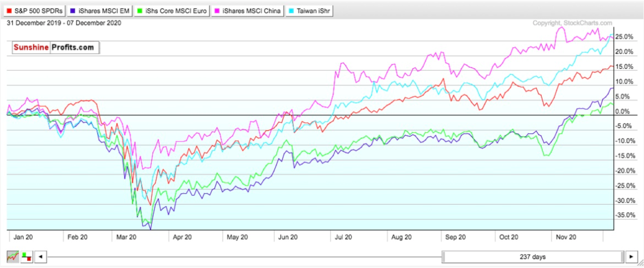Click the -20.0% axis label
644x268 pixels.
pyautogui.click(x=625, y=171)
